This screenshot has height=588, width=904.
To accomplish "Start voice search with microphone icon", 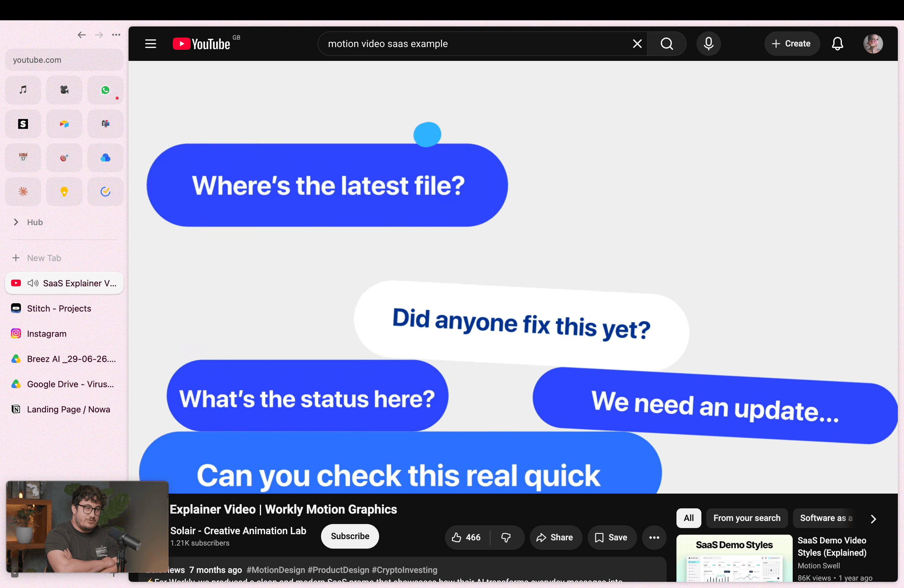I will (708, 44).
